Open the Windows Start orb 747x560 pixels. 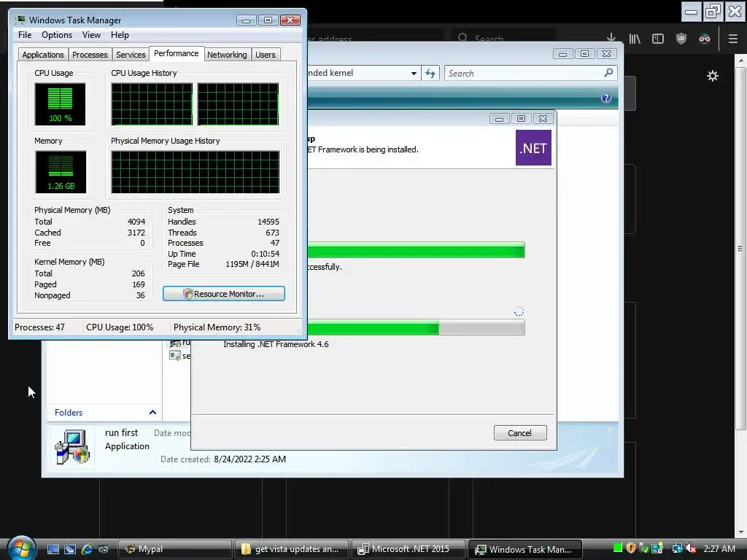pyautogui.click(x=21, y=548)
